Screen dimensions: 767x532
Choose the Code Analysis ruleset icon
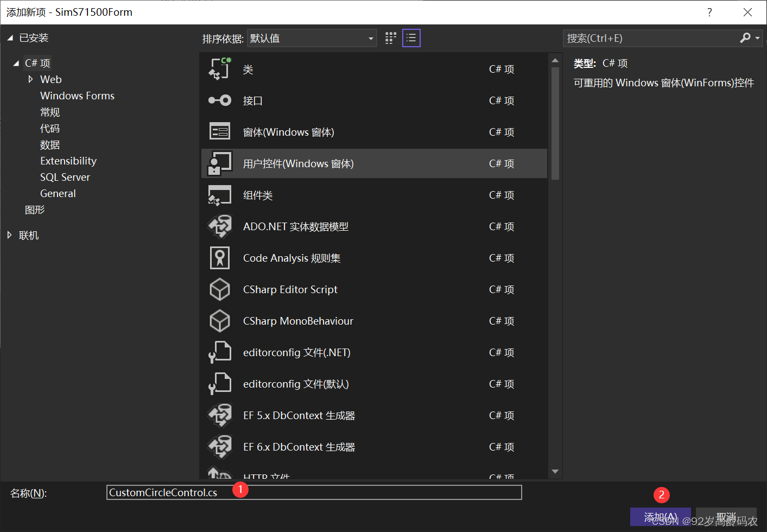pos(220,258)
